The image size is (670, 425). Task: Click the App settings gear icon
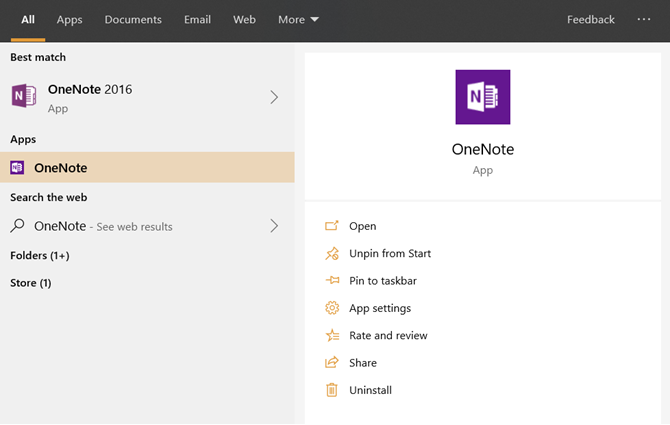tap(332, 308)
